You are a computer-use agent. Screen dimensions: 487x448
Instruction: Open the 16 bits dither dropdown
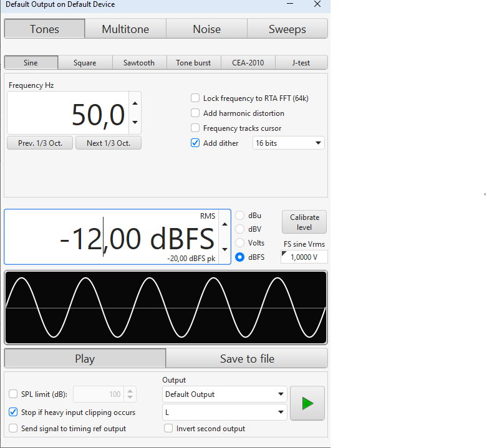(289, 143)
